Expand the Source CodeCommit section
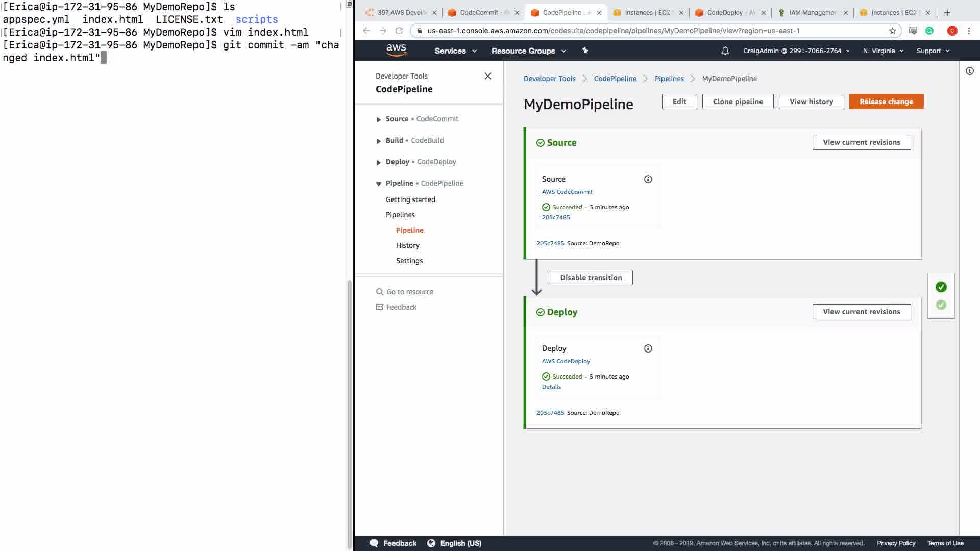980x551 pixels. pos(379,119)
